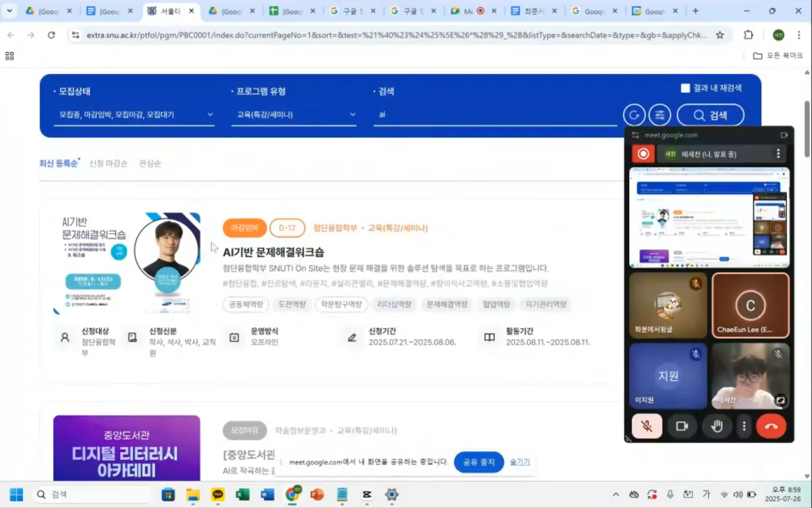The height and width of the screenshot is (508, 812).
Task: Click the 검색 keyword input field
Action: click(x=494, y=115)
